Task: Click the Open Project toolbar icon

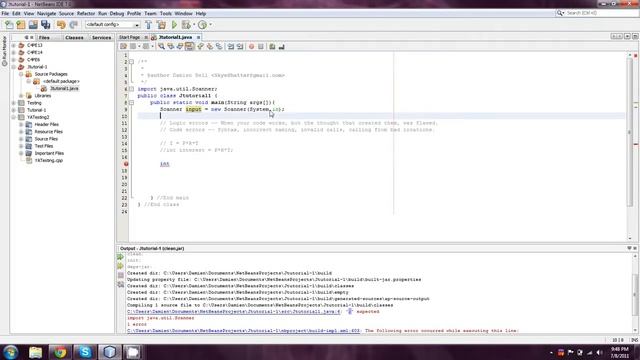Action: point(33,25)
